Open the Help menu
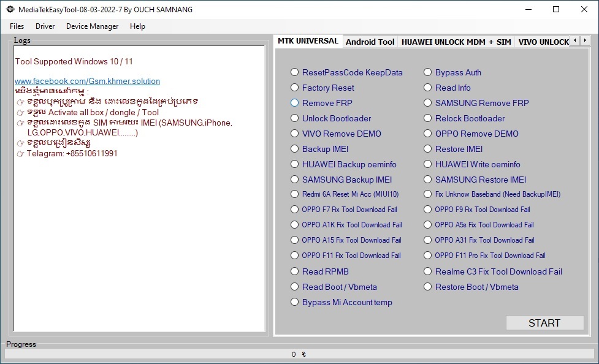Image resolution: width=599 pixels, height=364 pixels. point(137,26)
